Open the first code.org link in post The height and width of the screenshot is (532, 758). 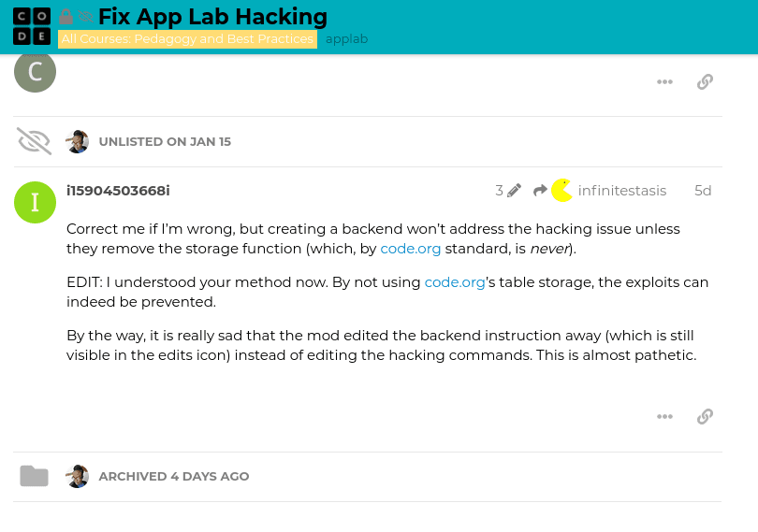(410, 249)
